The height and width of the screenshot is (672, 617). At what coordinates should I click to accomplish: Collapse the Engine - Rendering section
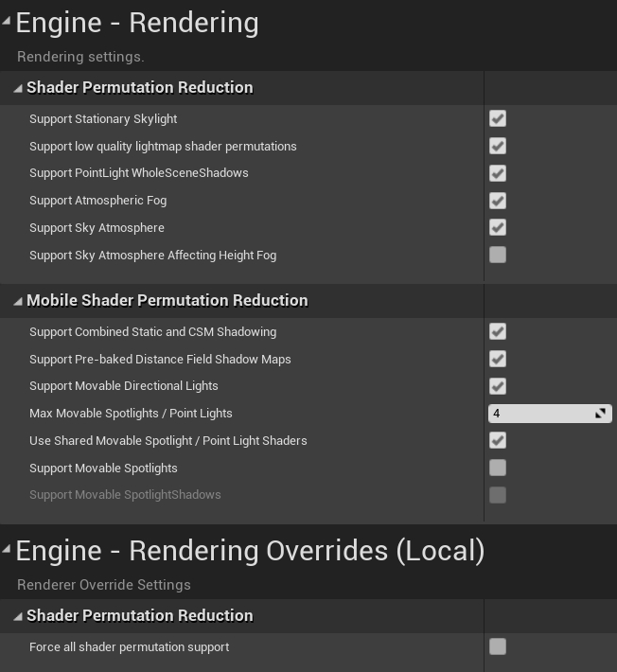tap(6, 21)
